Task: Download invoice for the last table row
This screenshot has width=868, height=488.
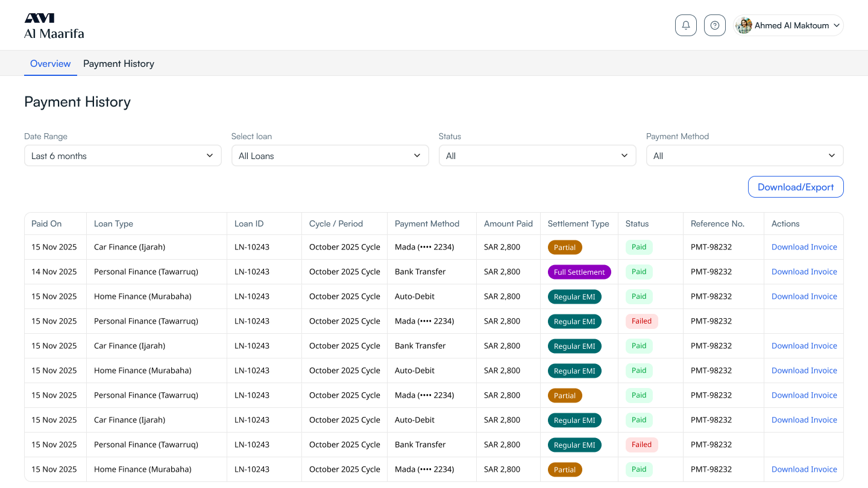Action: click(804, 469)
